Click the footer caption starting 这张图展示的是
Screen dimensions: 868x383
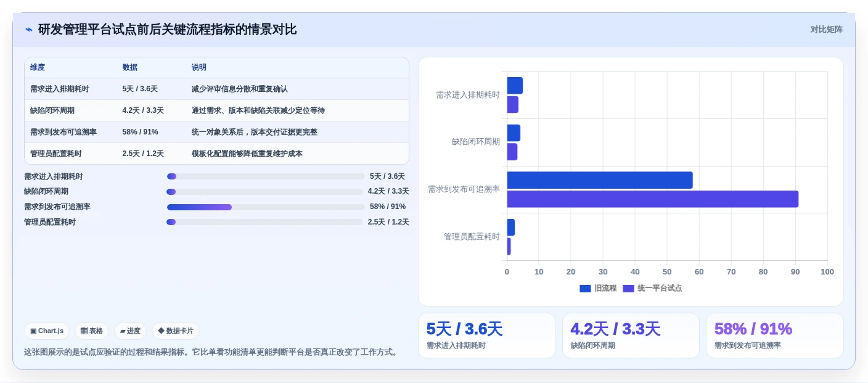[212, 352]
